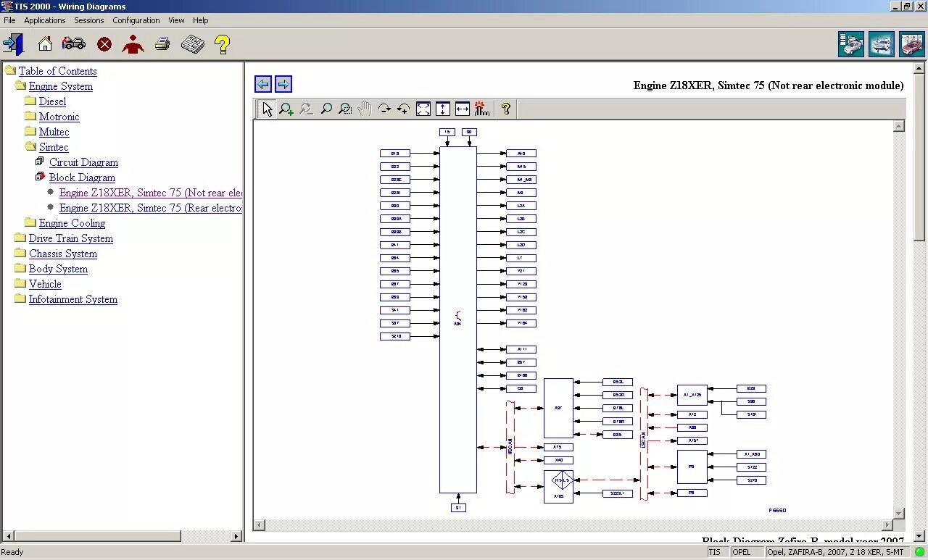This screenshot has height=560, width=928.
Task: Open the Applications menu
Action: (45, 20)
